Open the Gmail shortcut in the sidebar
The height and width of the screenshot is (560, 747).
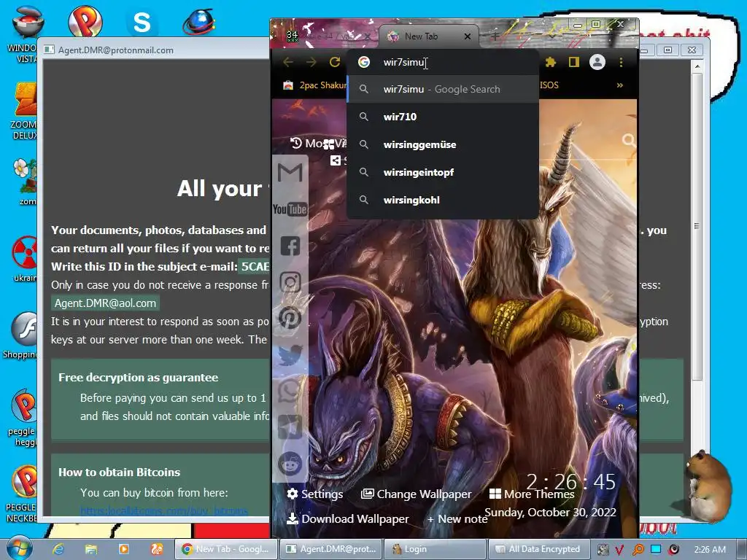(x=290, y=172)
